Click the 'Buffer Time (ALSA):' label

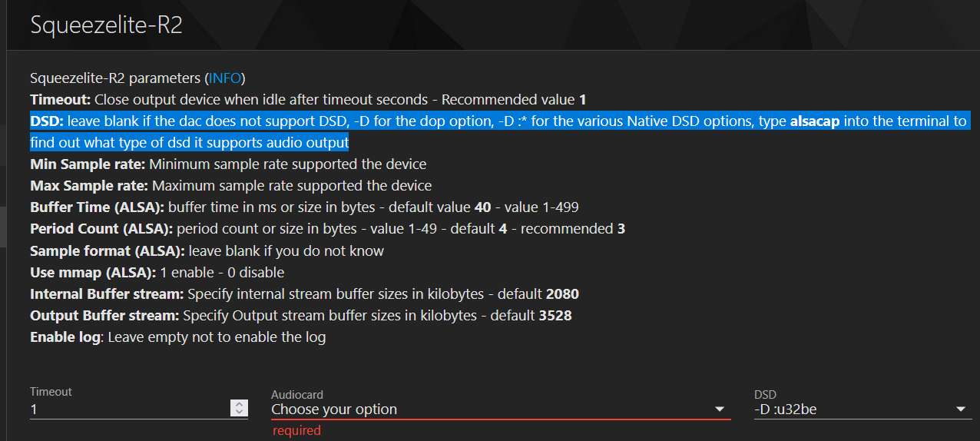(97, 207)
